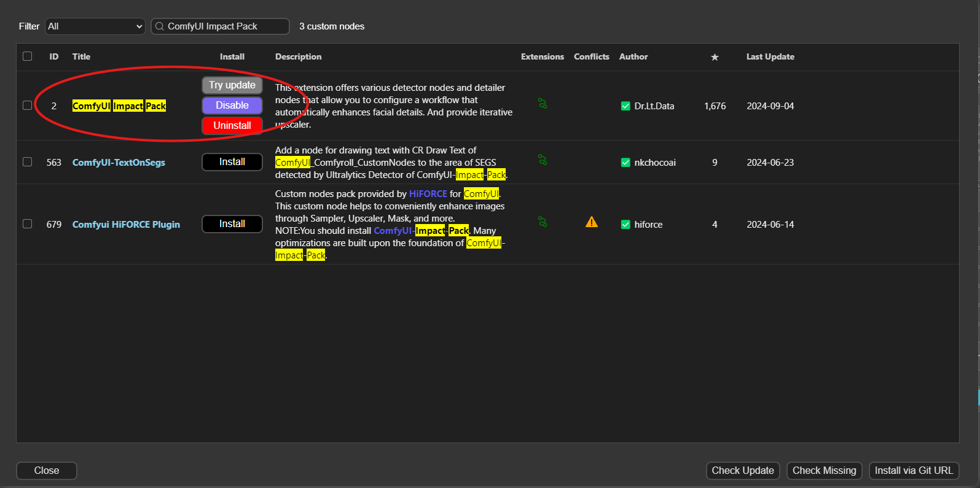Click the red Uninstall button
The image size is (980, 488).
(232, 125)
